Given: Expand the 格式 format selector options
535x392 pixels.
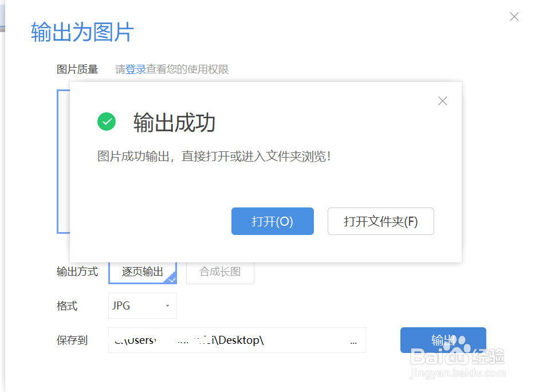Looking at the screenshot, I should 142,305.
